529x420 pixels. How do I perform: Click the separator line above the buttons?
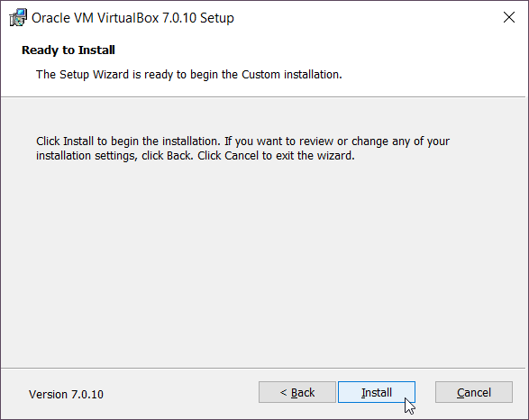pyautogui.click(x=263, y=368)
